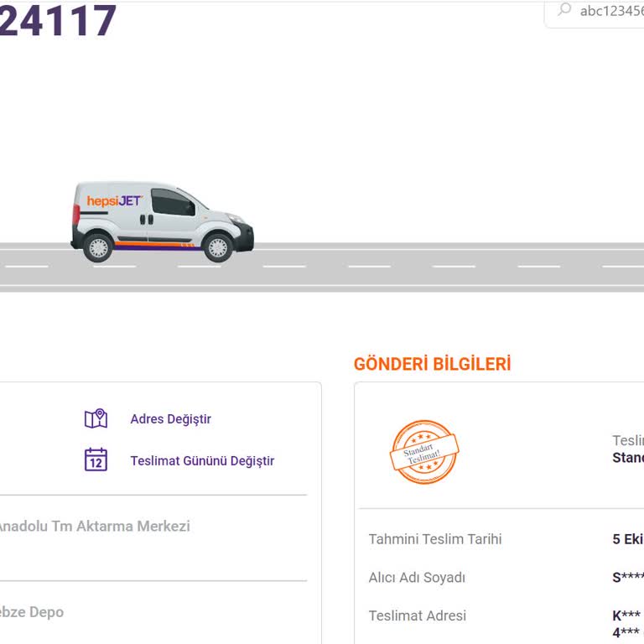The width and height of the screenshot is (644, 644).
Task: Click the road progress track
Action: click(x=322, y=267)
